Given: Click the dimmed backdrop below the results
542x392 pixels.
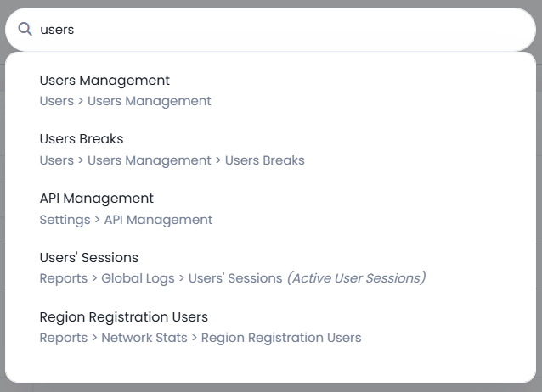Looking at the screenshot, I should point(271,388).
